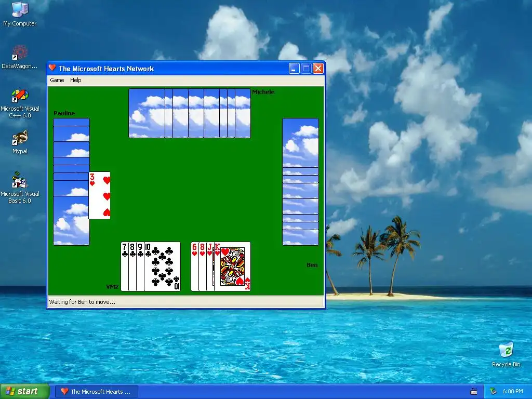Click the VM2 player name
Viewport: 532px width, 399px height.
(x=112, y=287)
